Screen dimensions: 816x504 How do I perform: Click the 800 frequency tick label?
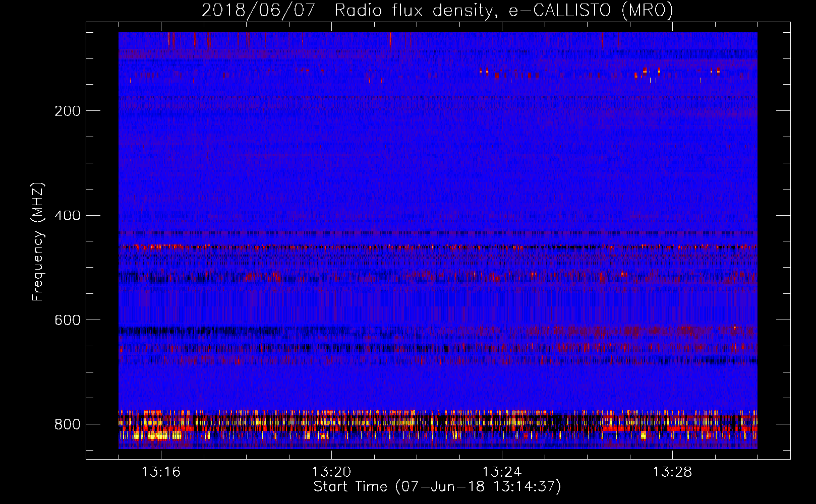pyautogui.click(x=68, y=424)
